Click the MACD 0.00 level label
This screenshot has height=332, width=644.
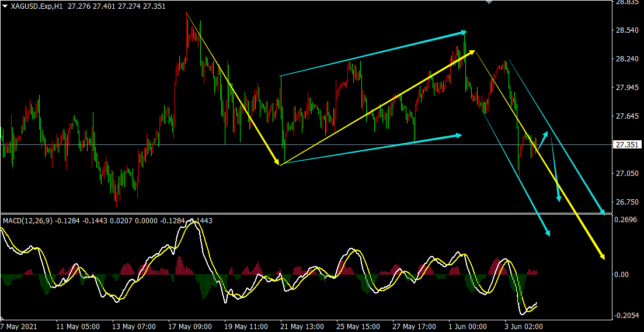(622, 275)
